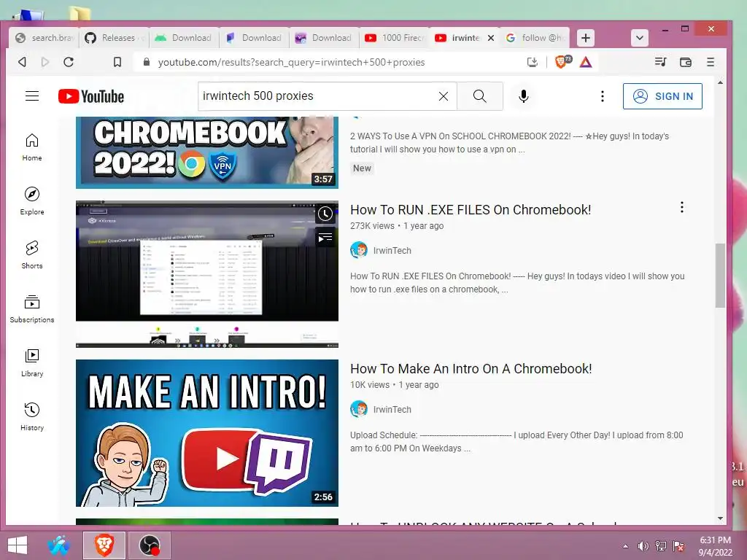The image size is (747, 560).
Task: Click the SIGN IN button
Action: click(662, 96)
